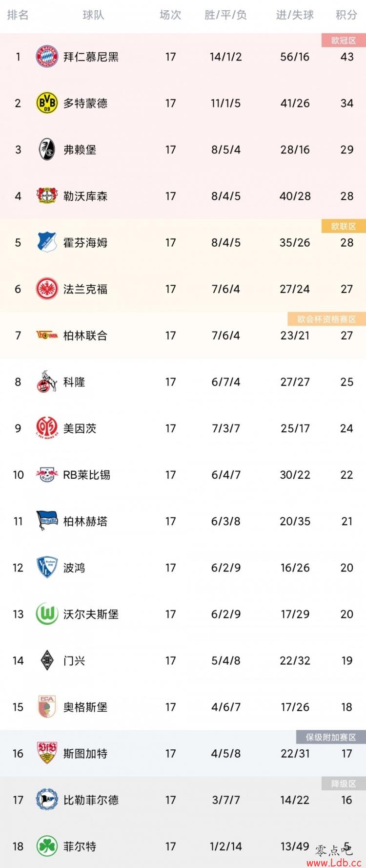
Task: Select the 胜/平/负 column header
Action: 225,15
